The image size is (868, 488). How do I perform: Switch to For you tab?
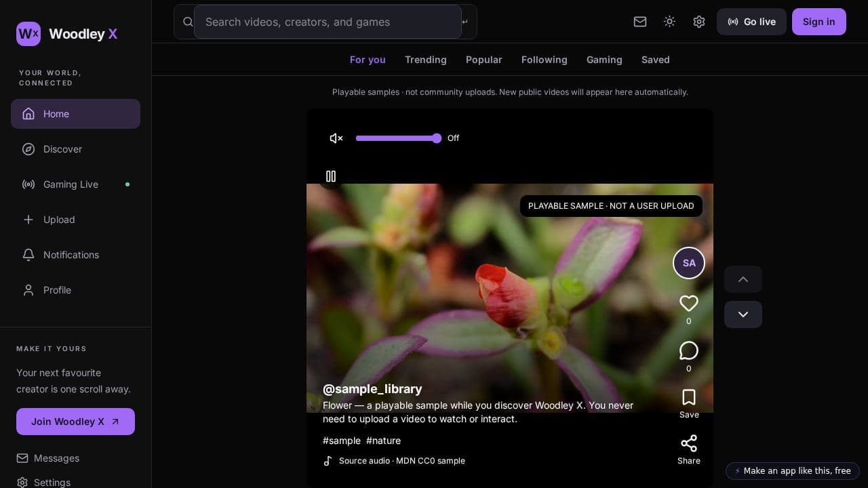[x=368, y=60]
